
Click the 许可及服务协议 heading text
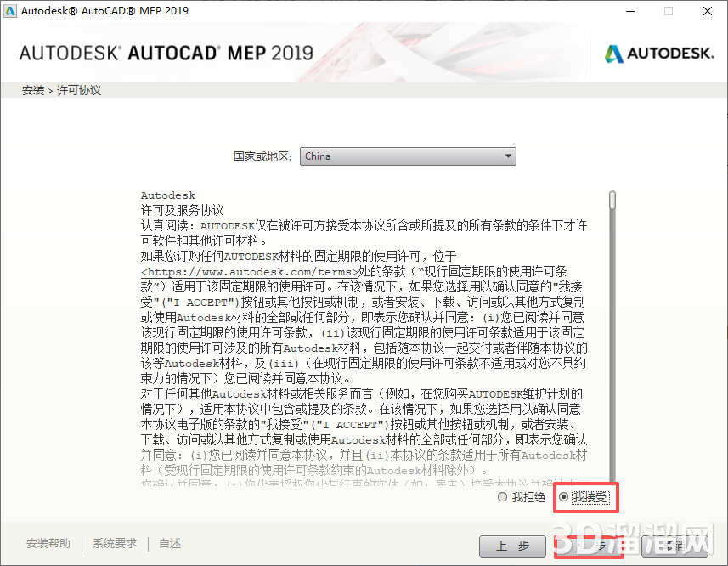[x=183, y=210]
